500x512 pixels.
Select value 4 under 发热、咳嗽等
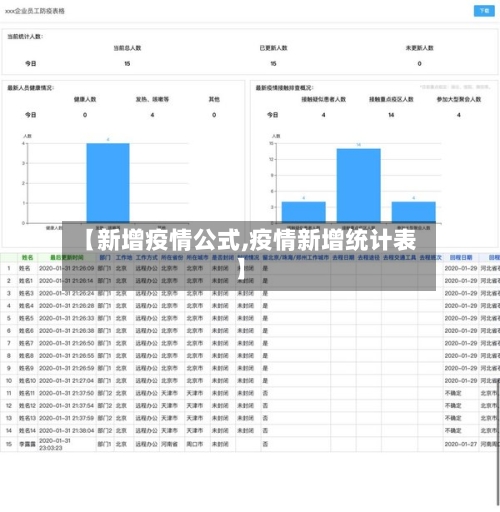(x=152, y=115)
